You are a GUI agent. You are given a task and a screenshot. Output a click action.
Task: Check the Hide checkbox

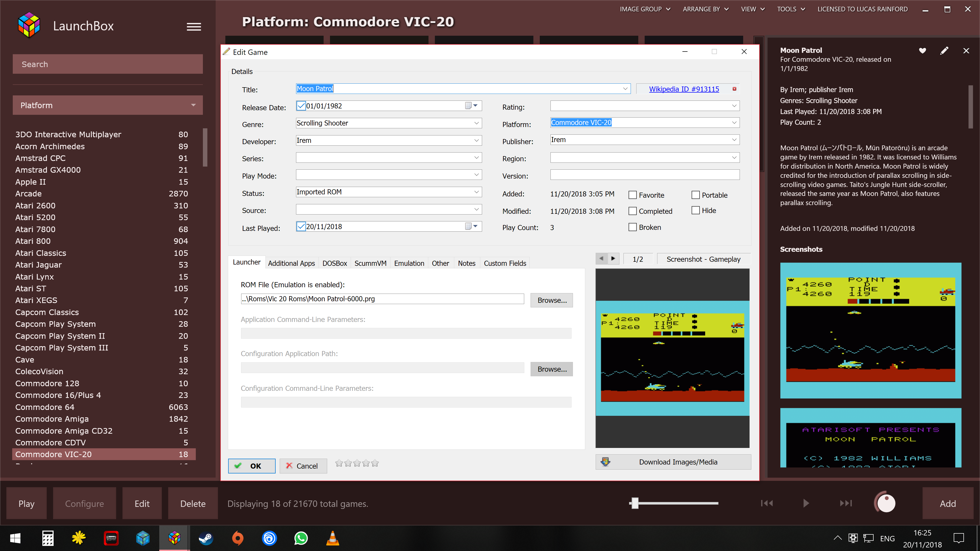[x=695, y=210]
